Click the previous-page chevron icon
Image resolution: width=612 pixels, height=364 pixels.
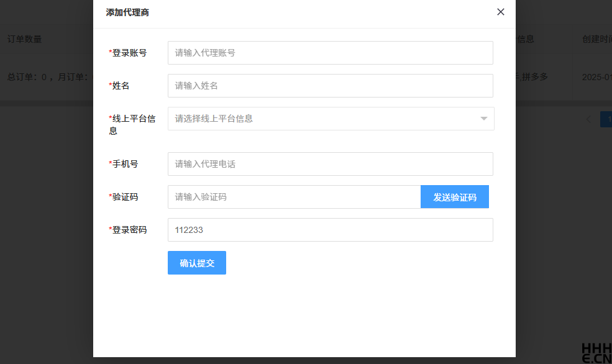tap(589, 119)
